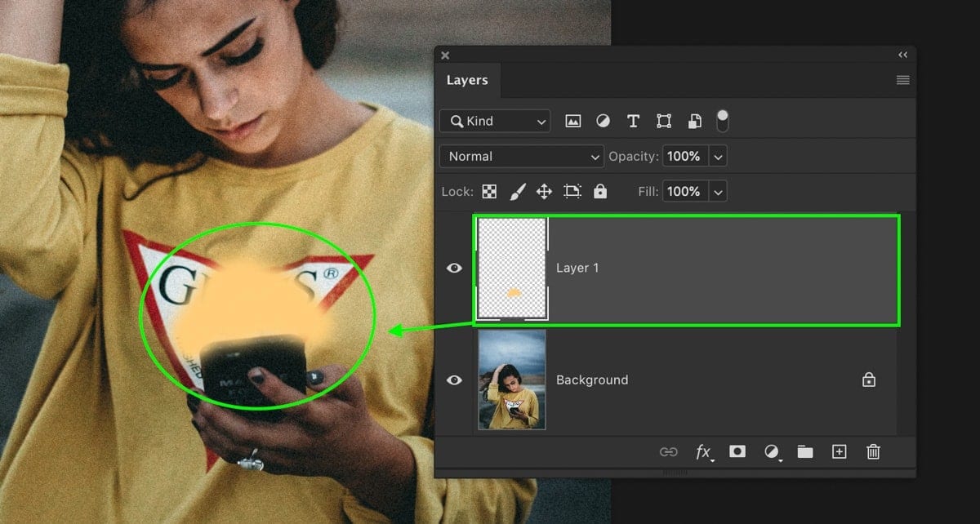The width and height of the screenshot is (980, 524).
Task: Toggle layer filtering switch on/off
Action: (723, 121)
